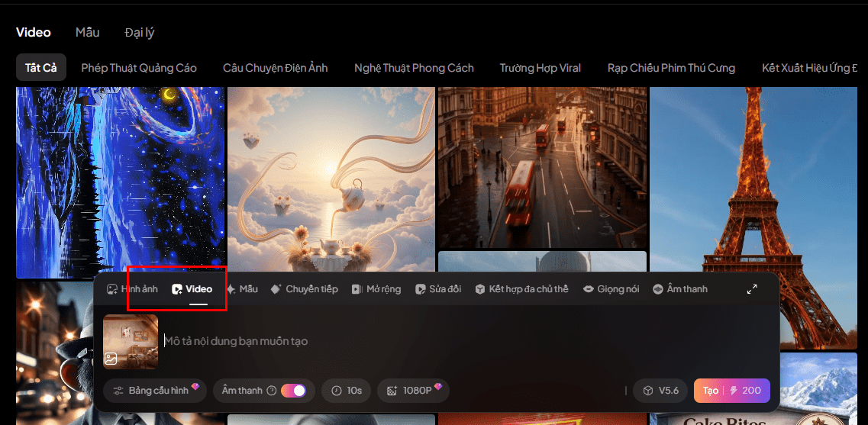The height and width of the screenshot is (425, 868).
Task: Open the starry night painting video
Action: pyautogui.click(x=120, y=182)
